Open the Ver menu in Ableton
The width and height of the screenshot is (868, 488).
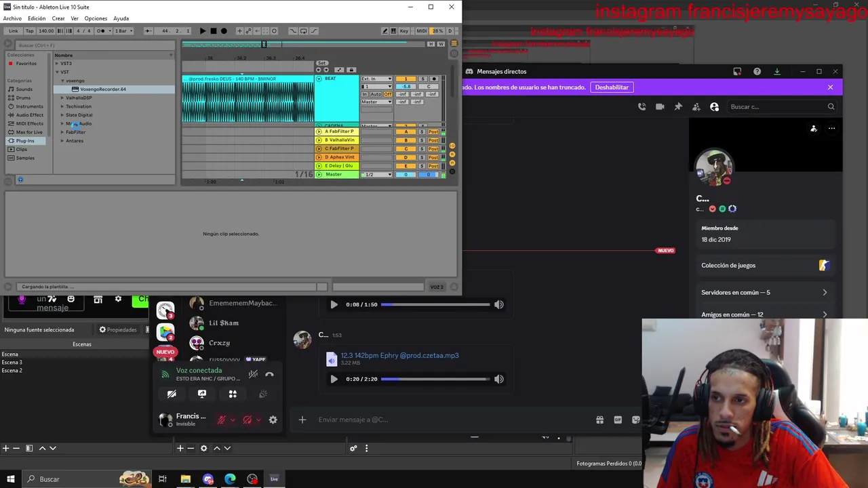[75, 18]
